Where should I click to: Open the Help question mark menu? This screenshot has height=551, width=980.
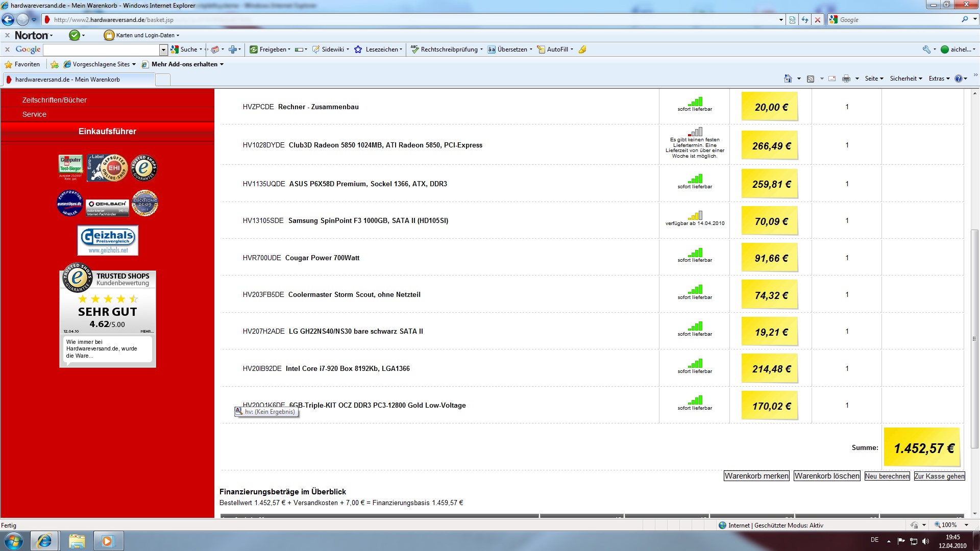tap(961, 79)
